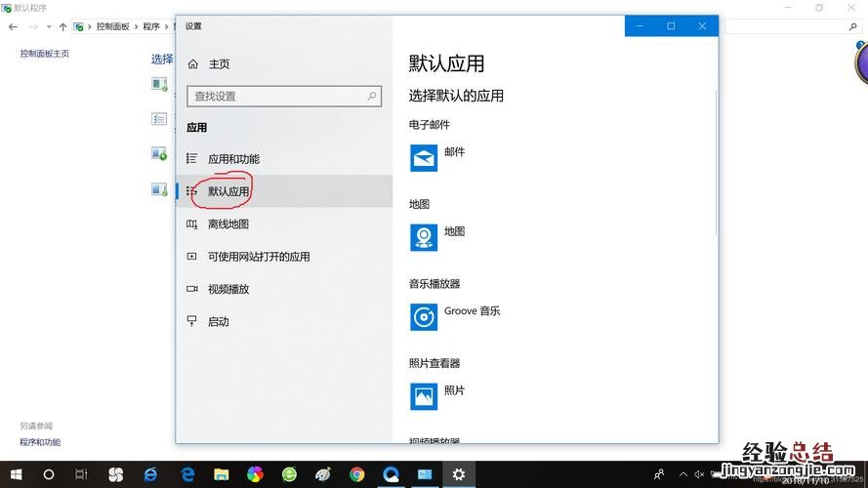Close the 设置 window

[702, 26]
